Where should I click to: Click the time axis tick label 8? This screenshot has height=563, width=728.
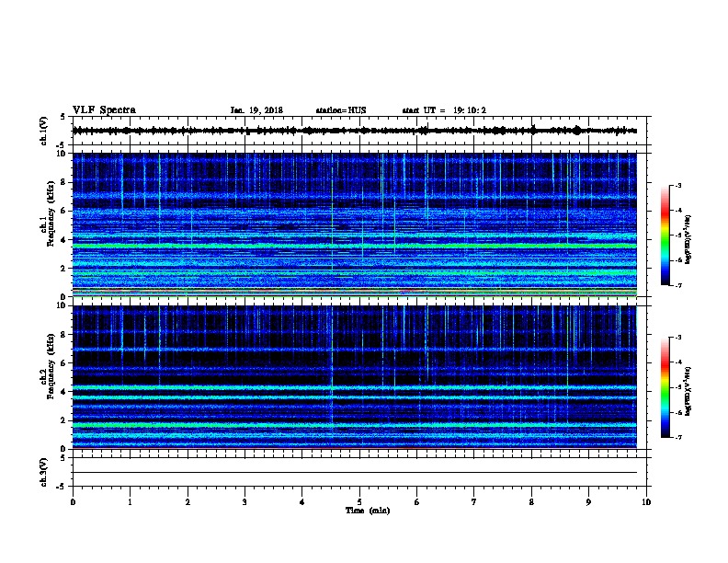coord(531,502)
